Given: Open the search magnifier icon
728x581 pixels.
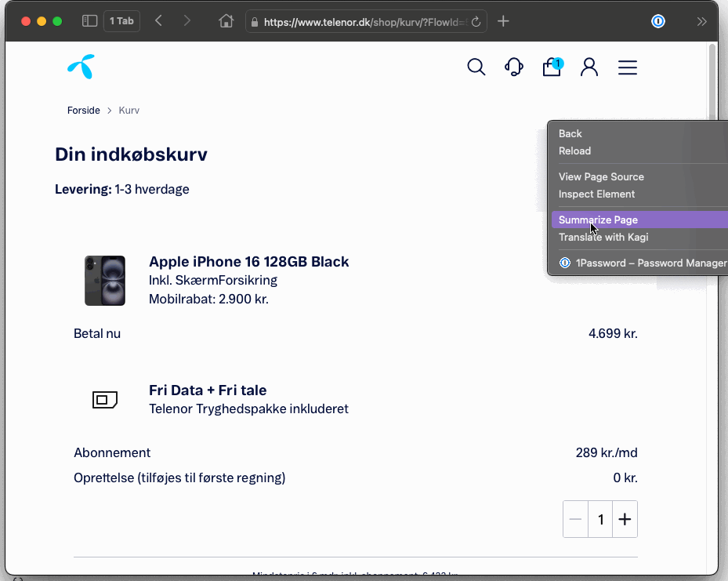Looking at the screenshot, I should [476, 67].
